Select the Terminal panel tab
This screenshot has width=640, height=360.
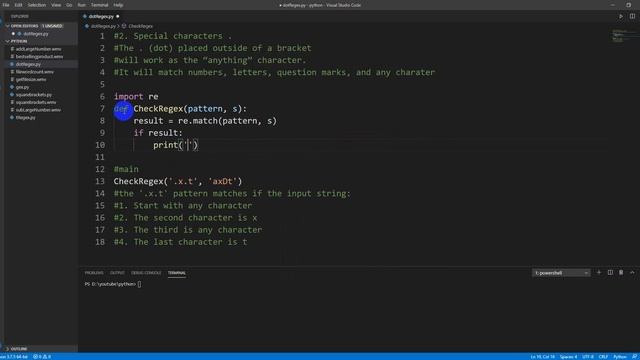177,273
